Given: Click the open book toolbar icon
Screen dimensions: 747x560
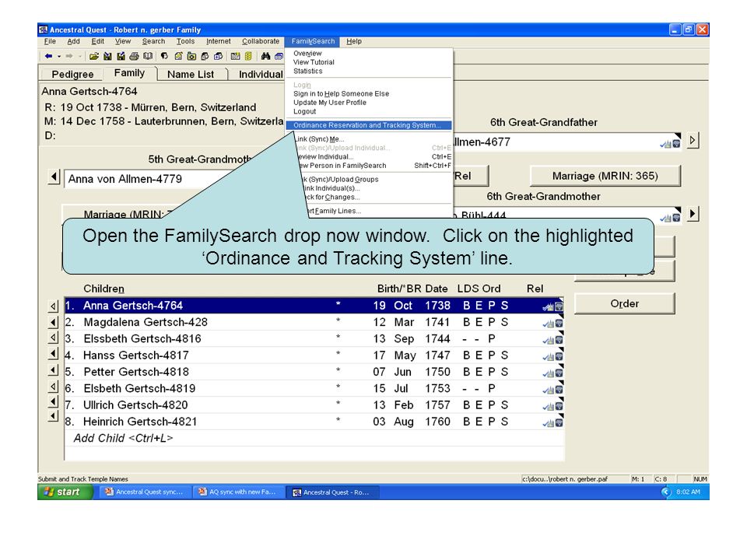Looking at the screenshot, I should click(148, 56).
